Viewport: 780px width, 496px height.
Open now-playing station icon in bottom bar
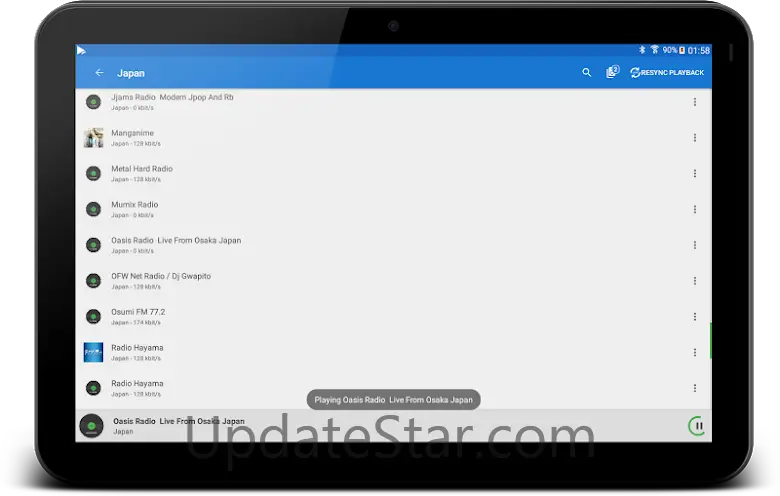(92, 426)
